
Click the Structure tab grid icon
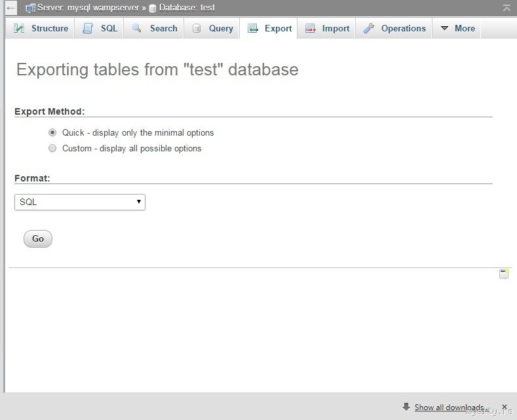19,29
